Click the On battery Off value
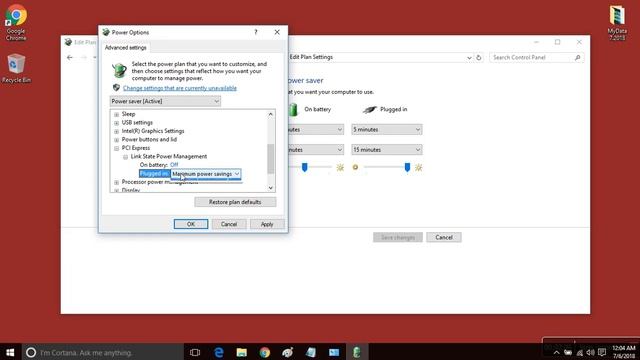The height and width of the screenshot is (360, 640). tap(174, 165)
